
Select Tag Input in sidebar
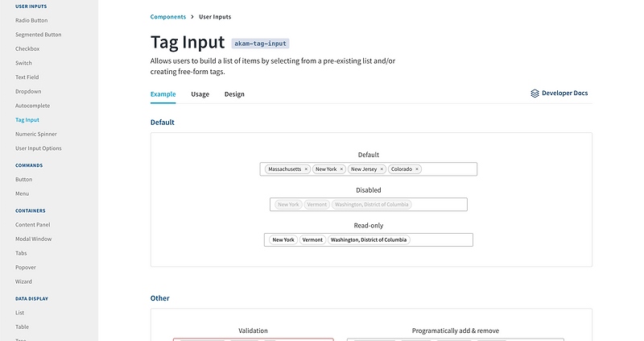pos(27,119)
